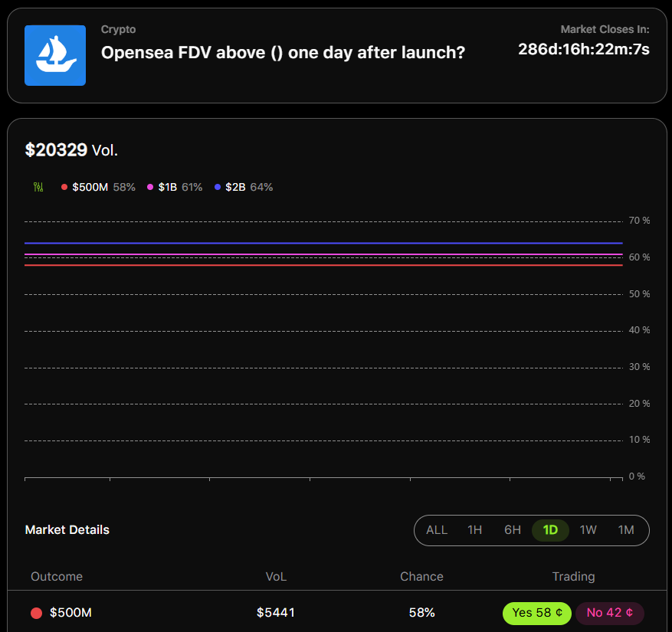Select the 6H time range tab
This screenshot has height=632, width=672.
512,530
